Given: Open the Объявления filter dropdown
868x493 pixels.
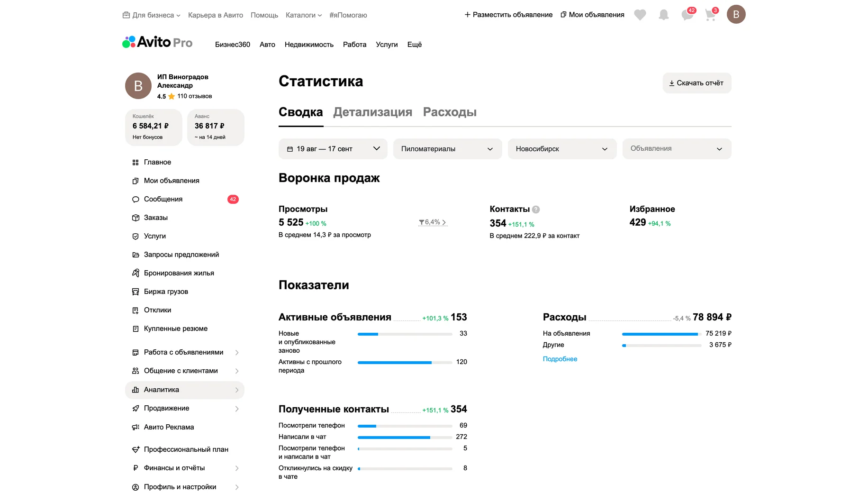Looking at the screenshot, I should click(677, 149).
